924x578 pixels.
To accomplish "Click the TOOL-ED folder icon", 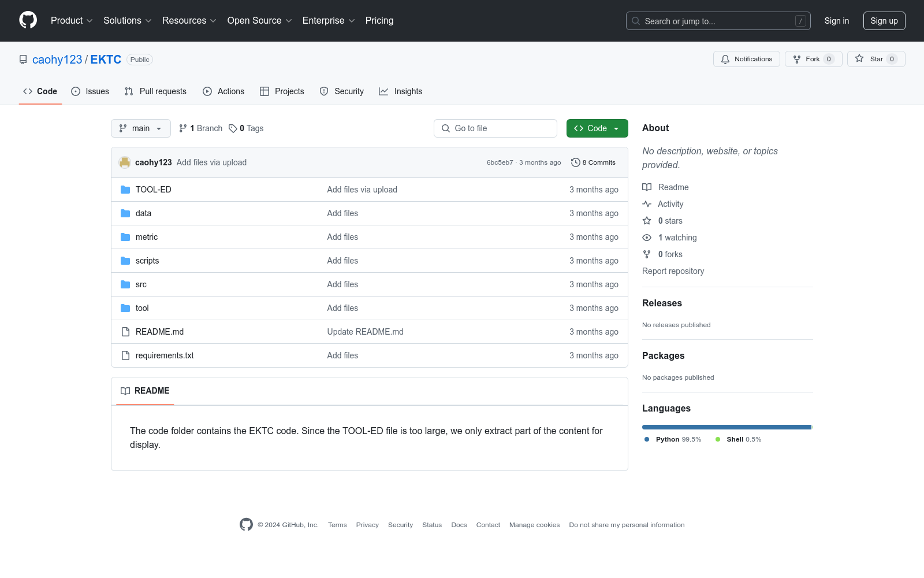I will [x=125, y=190].
